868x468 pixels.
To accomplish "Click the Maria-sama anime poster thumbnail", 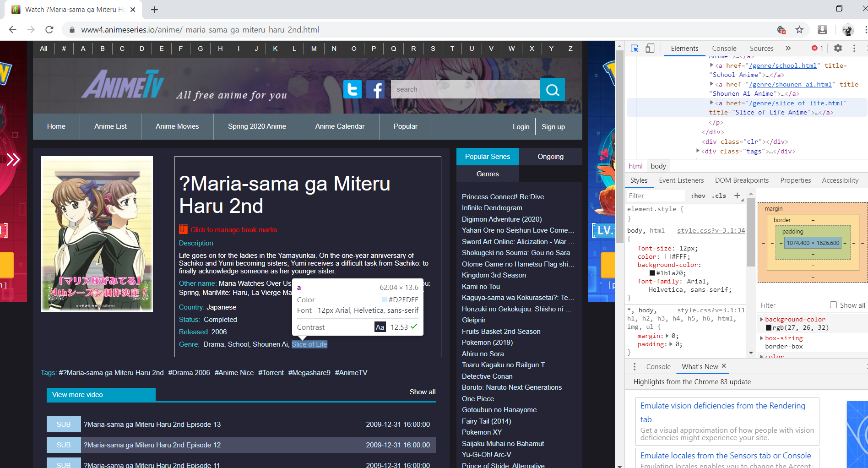I will coord(97,234).
